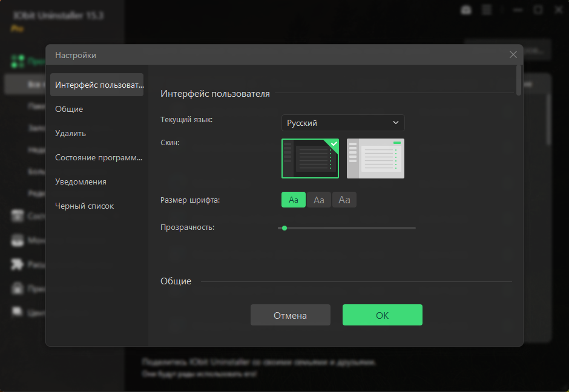Select the light skin thumbnail
The height and width of the screenshot is (392, 569).
point(375,158)
